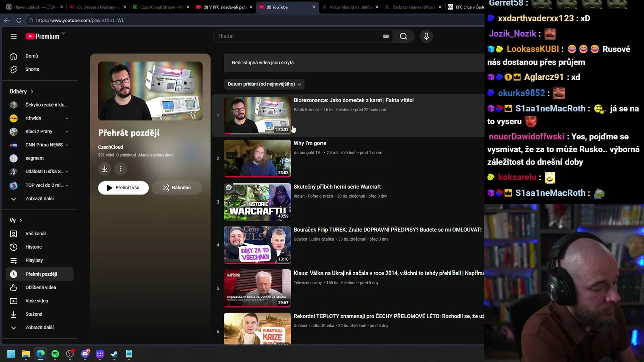Screen dimensions: 644x362
Task: Open the Klaus Válka na Ukrajině thumbnail
Action: pos(258,288)
